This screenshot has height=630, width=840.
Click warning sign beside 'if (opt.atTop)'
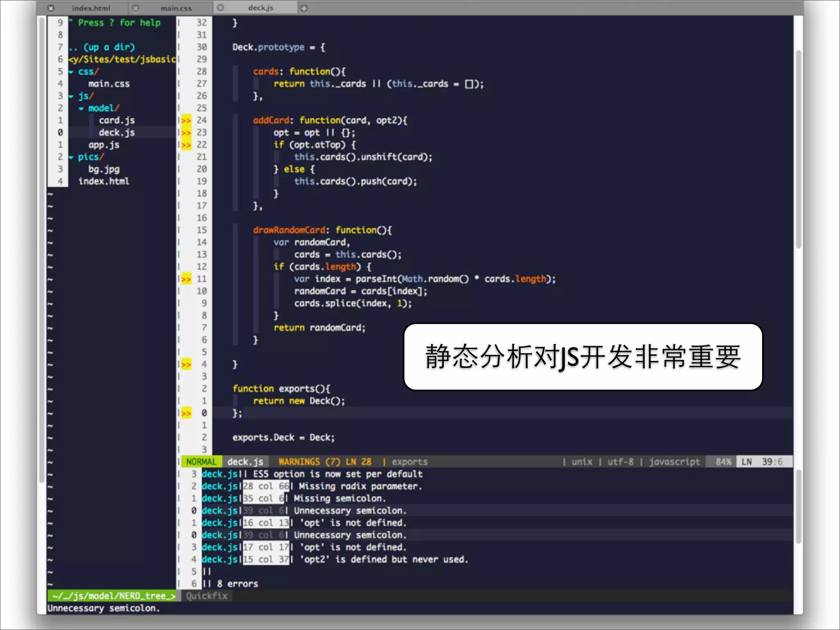pos(186,145)
